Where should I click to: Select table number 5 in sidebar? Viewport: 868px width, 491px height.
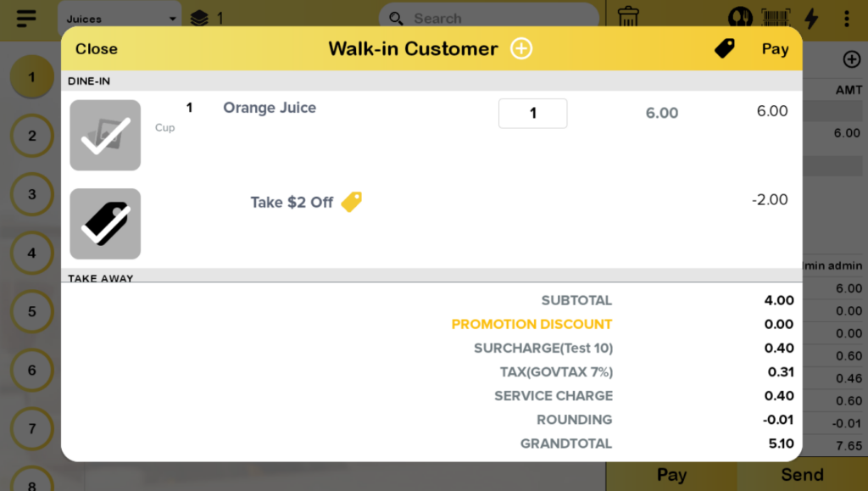pos(32,311)
